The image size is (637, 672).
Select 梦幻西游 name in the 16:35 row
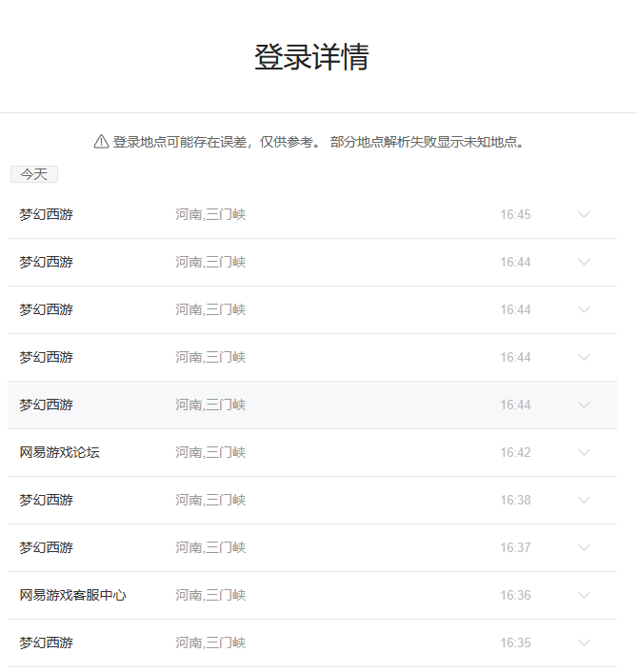coord(47,642)
